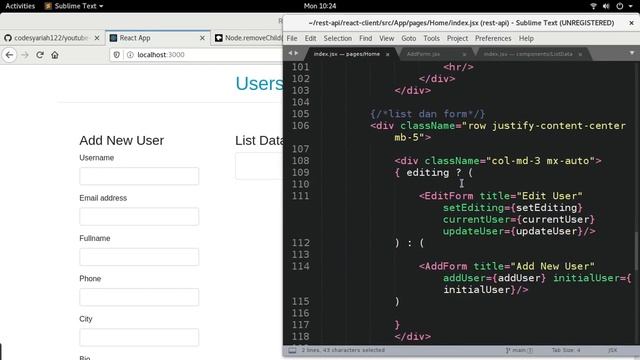This screenshot has width=640, height=360.
Task: Click the power icon in system tray
Action: (620, 6)
